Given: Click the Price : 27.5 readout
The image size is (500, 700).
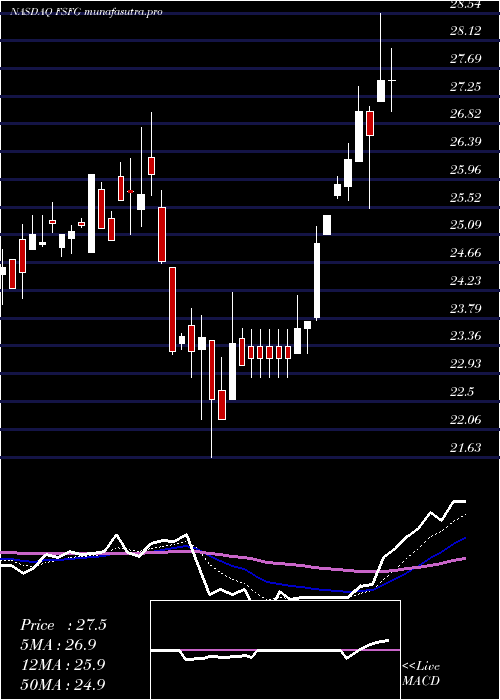Looking at the screenshot, I should pyautogui.click(x=63, y=625).
